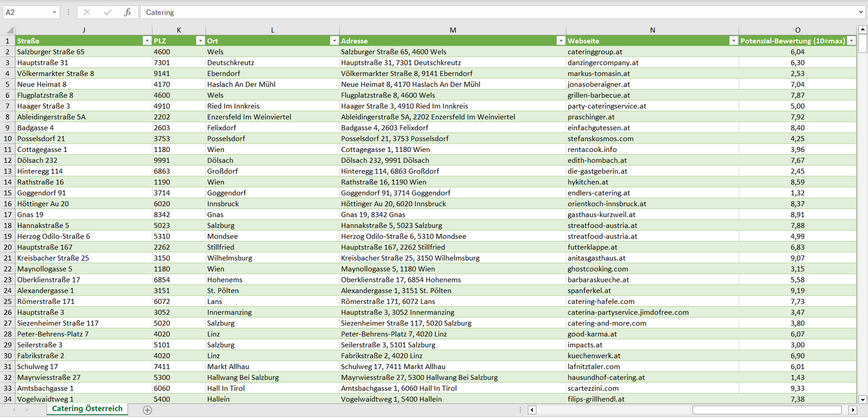Image resolution: width=868 pixels, height=417 pixels.
Task: Add a new worksheet with the plus icon
Action: 147,408
